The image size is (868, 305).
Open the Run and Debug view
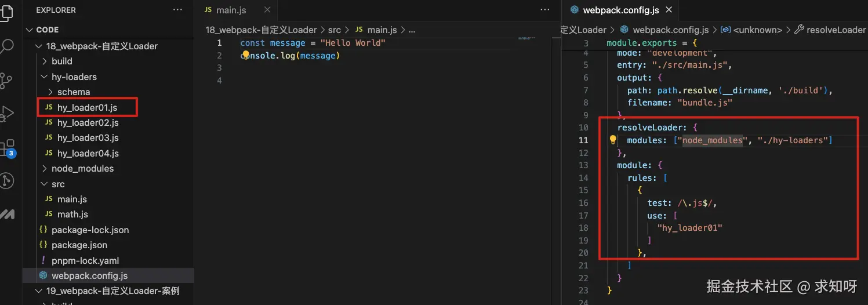pyautogui.click(x=7, y=113)
